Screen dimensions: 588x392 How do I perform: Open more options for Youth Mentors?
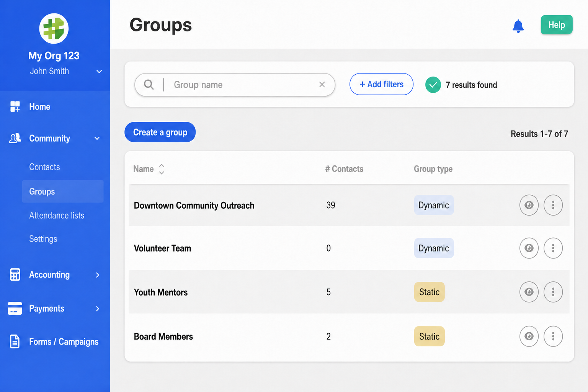point(553,292)
